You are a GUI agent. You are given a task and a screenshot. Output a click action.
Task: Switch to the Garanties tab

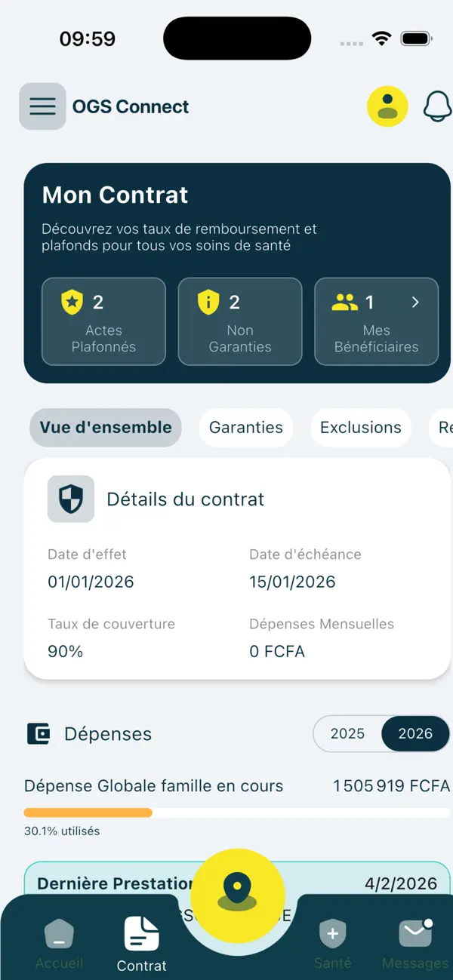pos(246,427)
